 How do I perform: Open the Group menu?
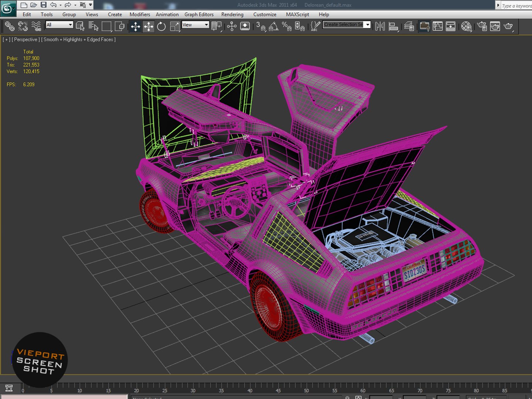coord(69,14)
